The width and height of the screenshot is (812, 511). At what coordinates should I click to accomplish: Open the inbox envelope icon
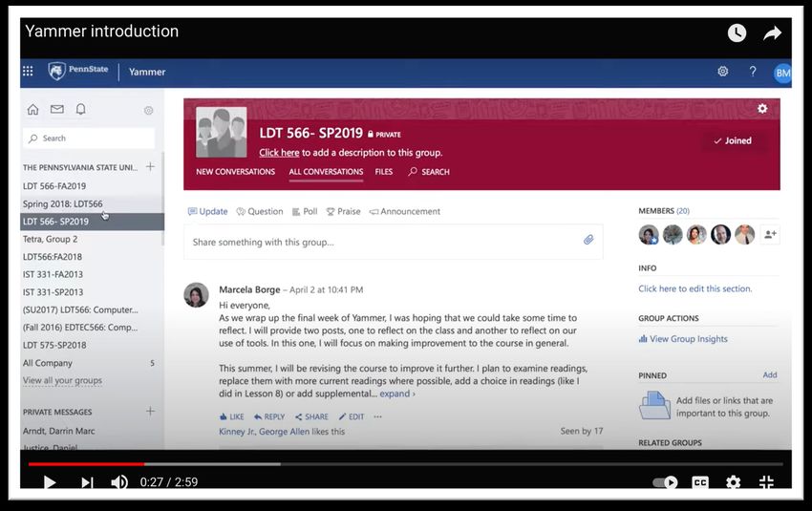click(x=57, y=109)
